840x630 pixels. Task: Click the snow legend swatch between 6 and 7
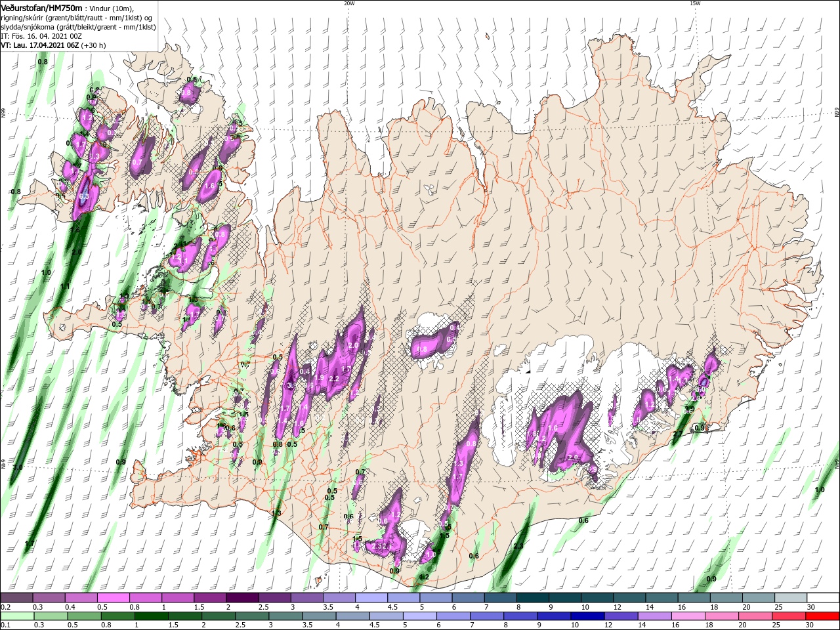pos(468,598)
